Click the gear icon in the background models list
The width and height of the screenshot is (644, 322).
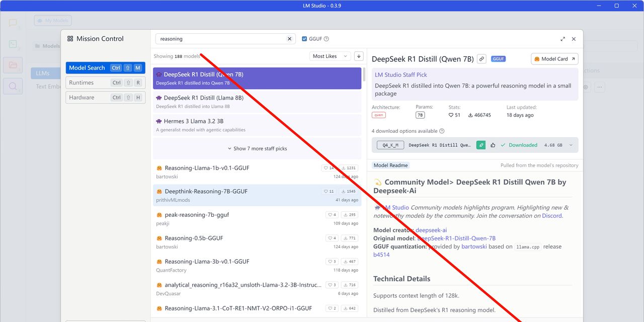point(586,87)
